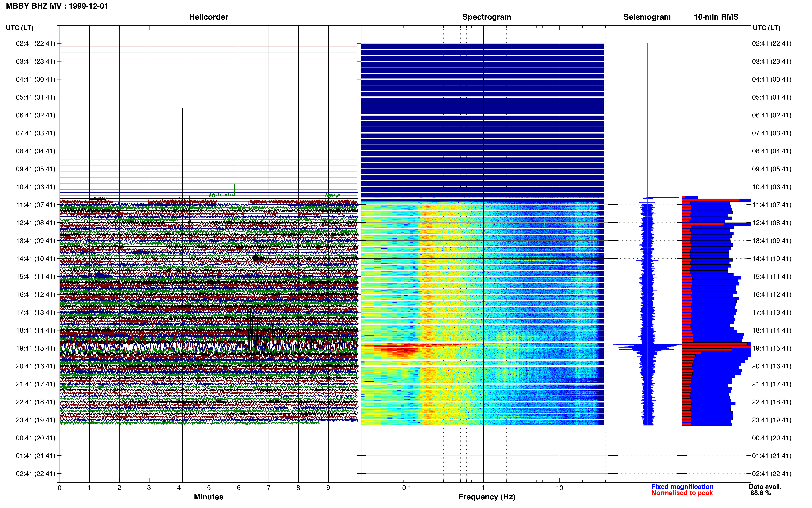
Task: Click the 10-min RMS heading
Action: (x=716, y=17)
